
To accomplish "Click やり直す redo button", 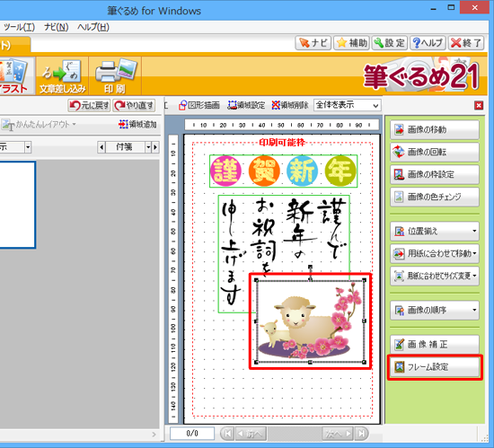I will 134,105.
